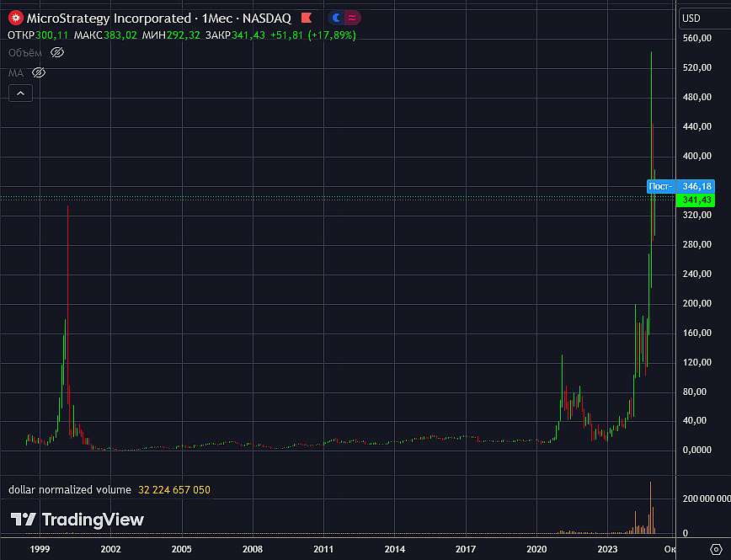The width and height of the screenshot is (731, 560).
Task: Click the TradingView logo link
Action: coord(77,520)
